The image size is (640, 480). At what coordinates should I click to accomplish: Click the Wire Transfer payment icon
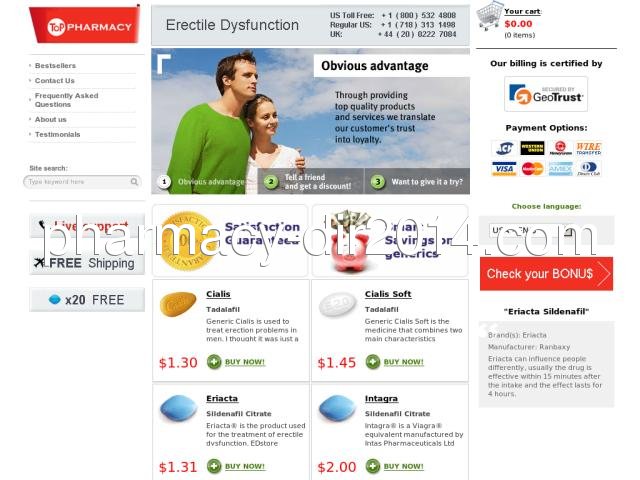[588, 148]
